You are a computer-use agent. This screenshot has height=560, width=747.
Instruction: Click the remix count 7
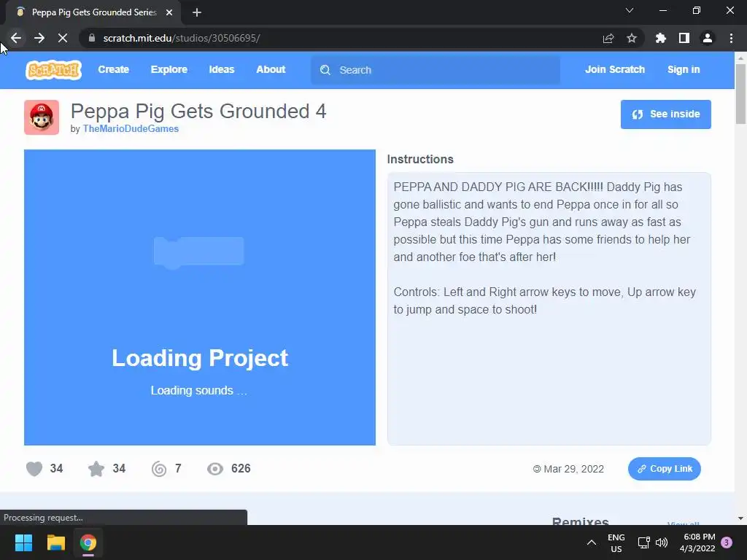(178, 469)
